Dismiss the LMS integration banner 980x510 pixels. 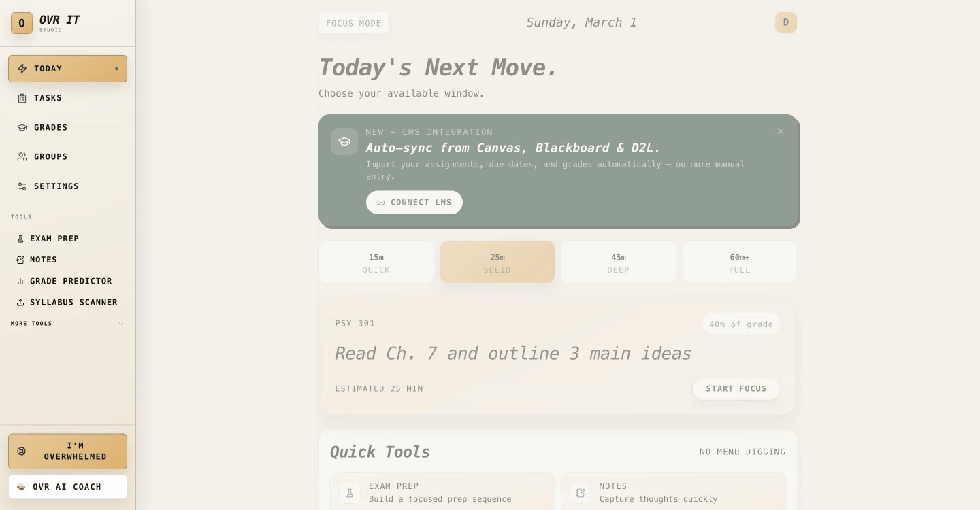(781, 131)
